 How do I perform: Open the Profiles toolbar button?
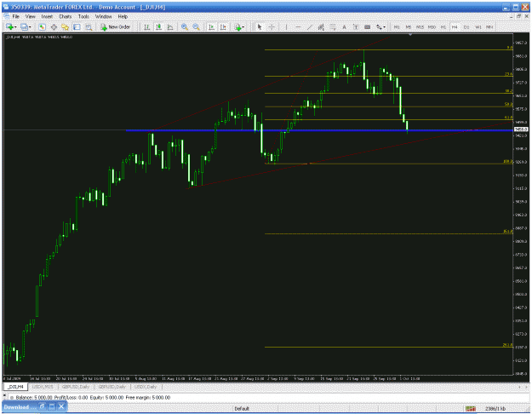coord(24,26)
